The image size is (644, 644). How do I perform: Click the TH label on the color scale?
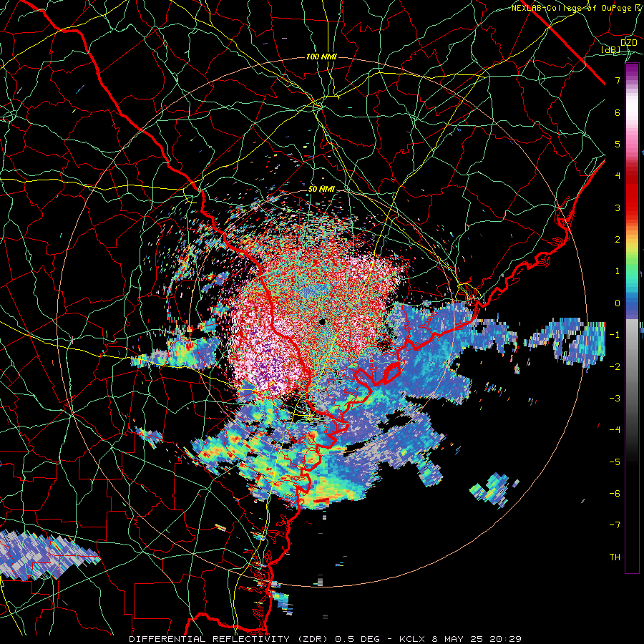point(615,557)
